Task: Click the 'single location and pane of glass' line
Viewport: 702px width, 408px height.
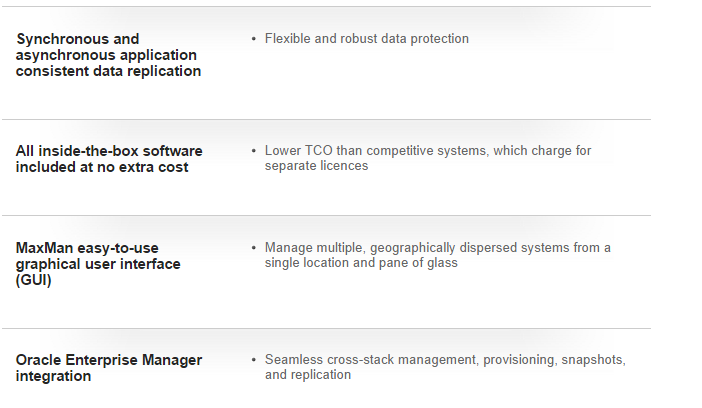Action: [361, 262]
